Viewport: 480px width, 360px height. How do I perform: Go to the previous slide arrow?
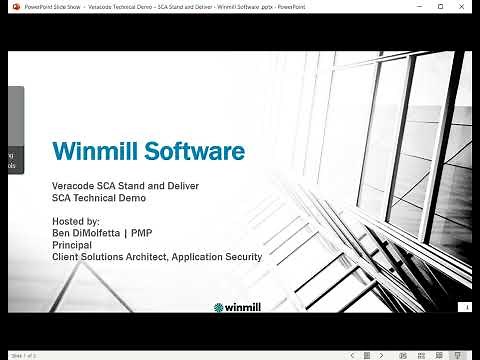352,356
